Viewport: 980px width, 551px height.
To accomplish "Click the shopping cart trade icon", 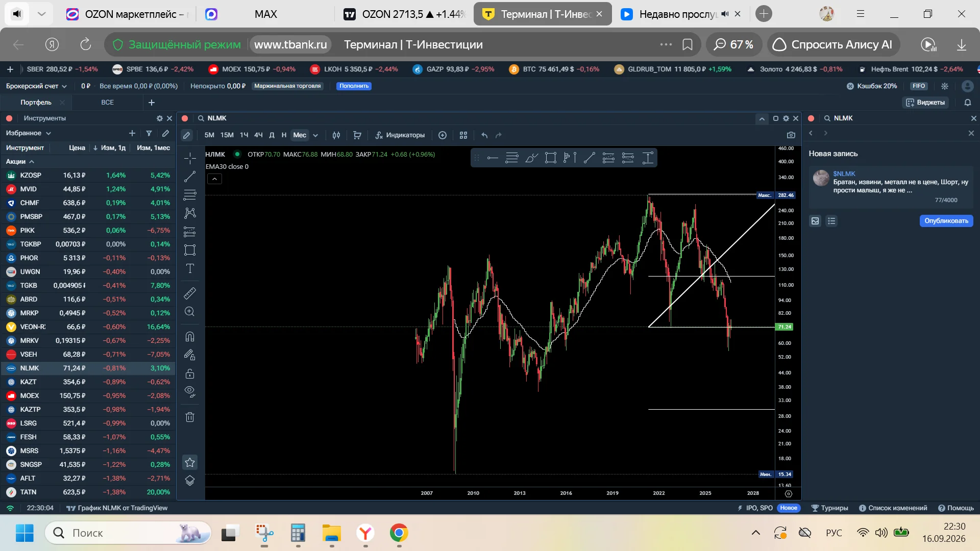I will pyautogui.click(x=357, y=135).
